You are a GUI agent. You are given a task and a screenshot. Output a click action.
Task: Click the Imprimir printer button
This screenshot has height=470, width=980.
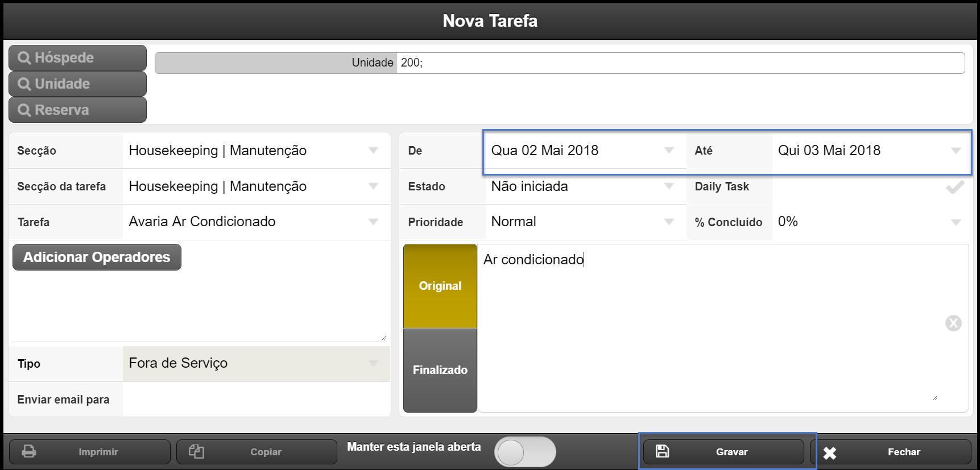point(89,452)
